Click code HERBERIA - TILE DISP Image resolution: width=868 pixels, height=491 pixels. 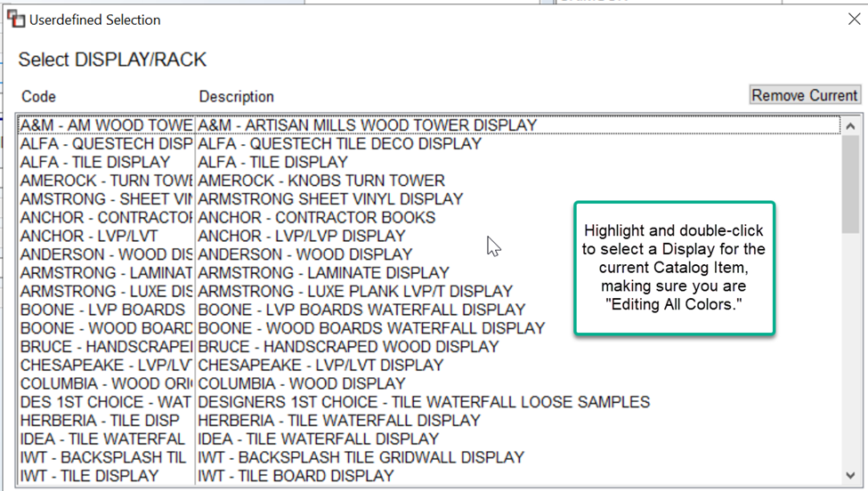pos(101,420)
